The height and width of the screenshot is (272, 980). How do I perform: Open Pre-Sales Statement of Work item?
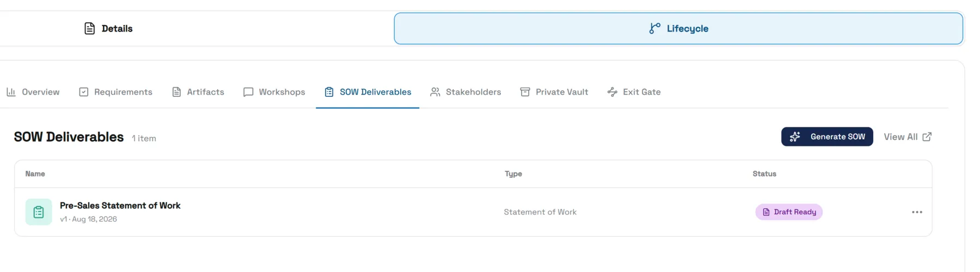120,206
